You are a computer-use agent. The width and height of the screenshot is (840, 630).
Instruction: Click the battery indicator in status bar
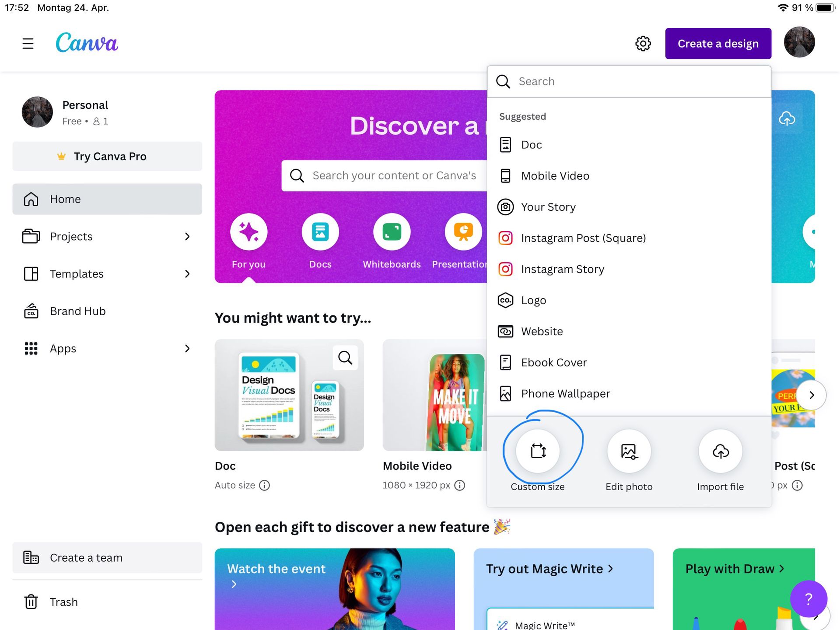826,8
